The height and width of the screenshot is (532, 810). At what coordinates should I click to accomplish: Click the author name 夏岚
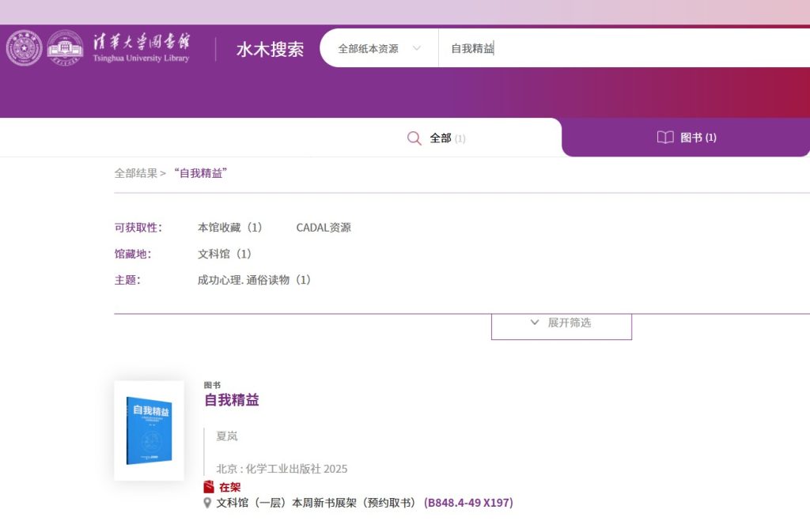227,436
